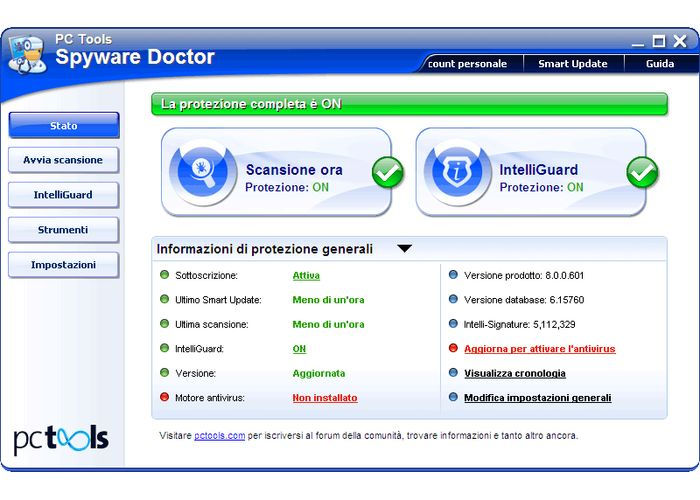The image size is (700, 500).
Task: Click 'Meno di un'ora' for Ultima scansione
Action: (x=328, y=325)
